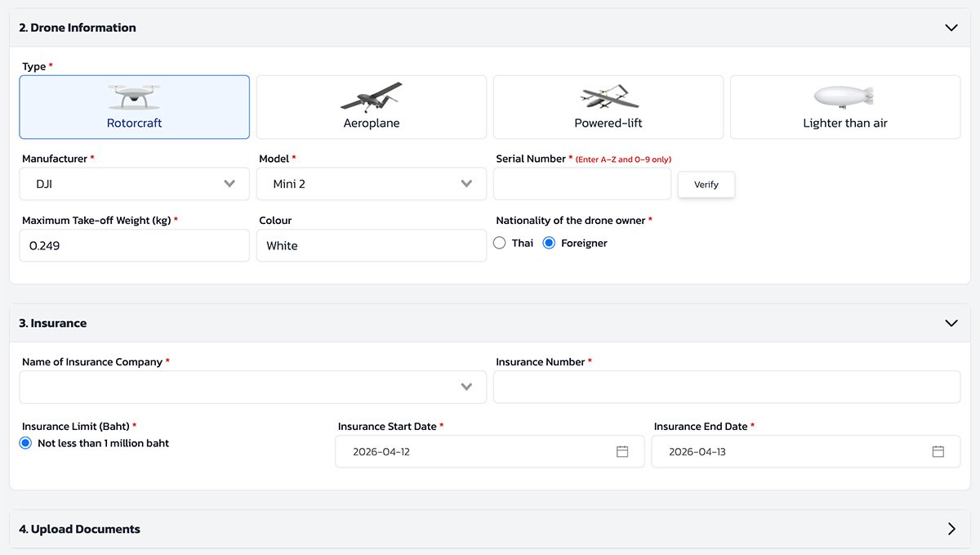Open the Manufacturer dropdown

coord(134,184)
